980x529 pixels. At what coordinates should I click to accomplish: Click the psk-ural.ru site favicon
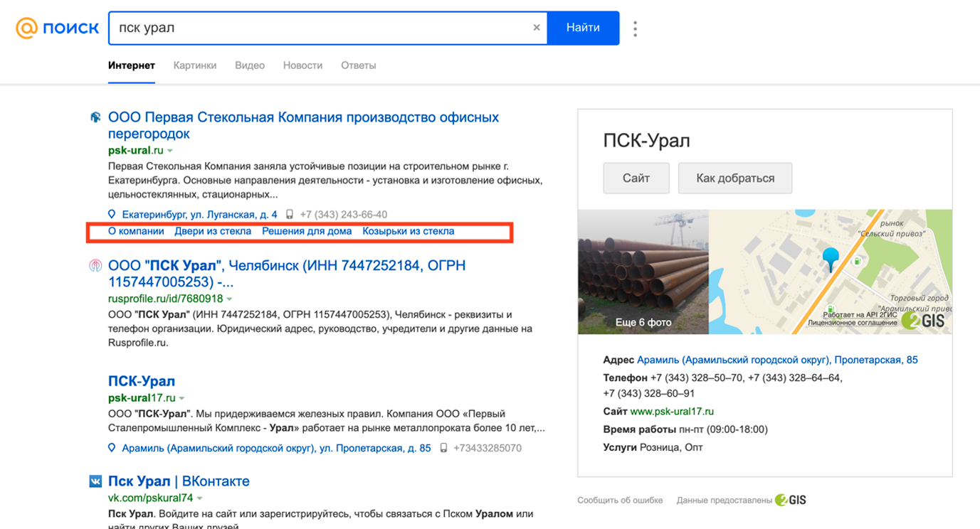95,117
